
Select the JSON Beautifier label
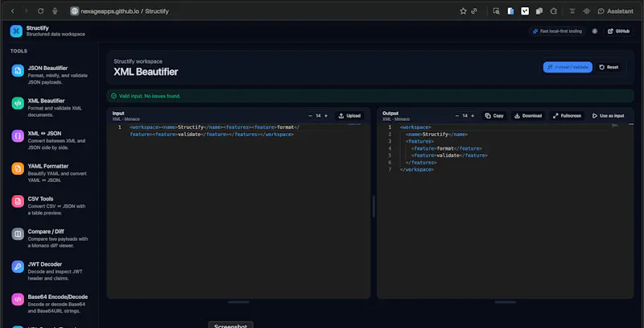point(47,69)
